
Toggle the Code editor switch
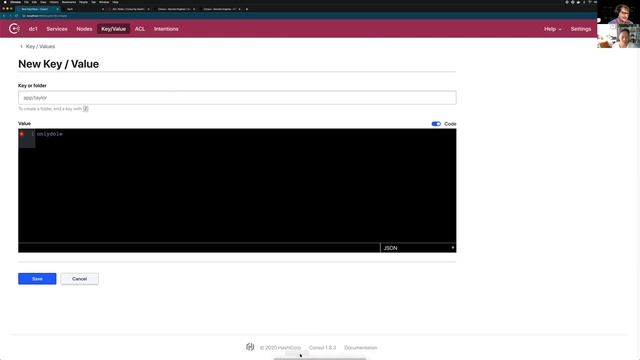tap(436, 124)
